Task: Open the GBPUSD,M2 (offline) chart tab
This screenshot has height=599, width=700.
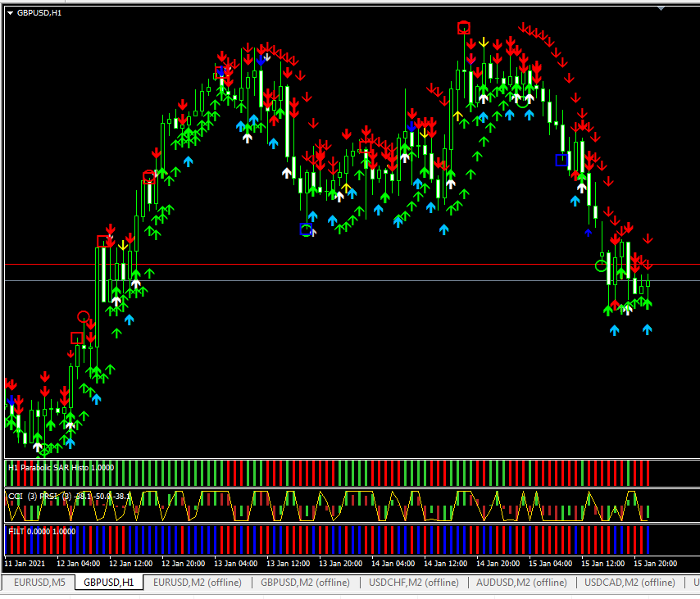Action: tap(306, 583)
